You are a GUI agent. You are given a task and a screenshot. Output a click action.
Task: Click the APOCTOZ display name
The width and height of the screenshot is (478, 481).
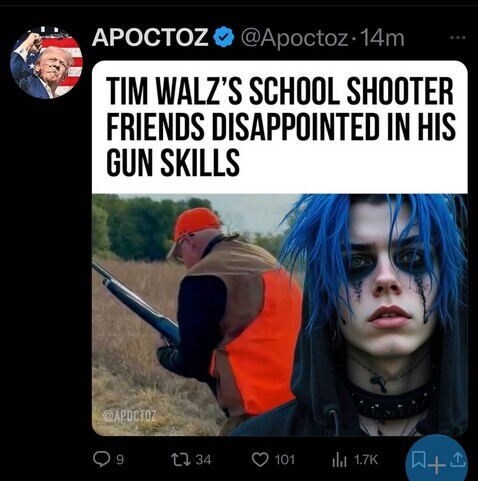pos(151,37)
